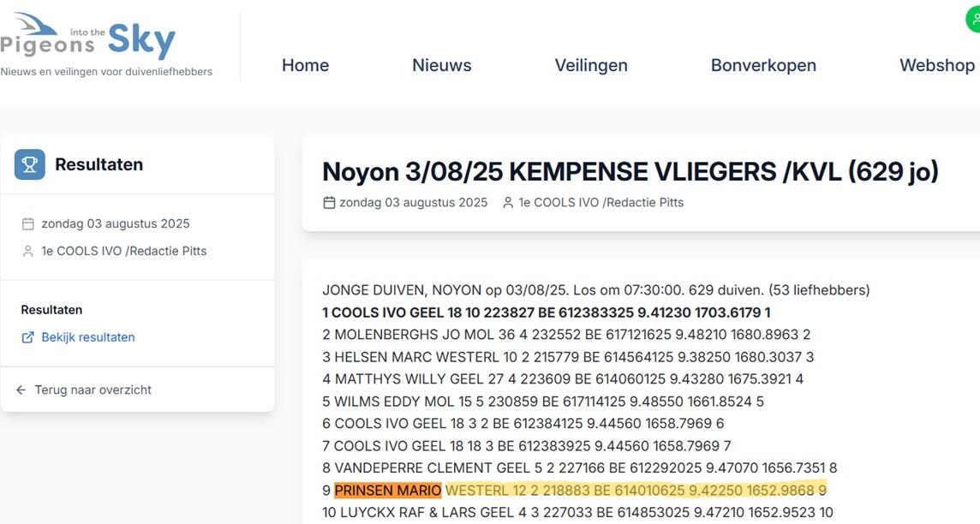Viewport: 980px width, 524px height.
Task: Open the Nieuws section
Action: click(x=441, y=64)
